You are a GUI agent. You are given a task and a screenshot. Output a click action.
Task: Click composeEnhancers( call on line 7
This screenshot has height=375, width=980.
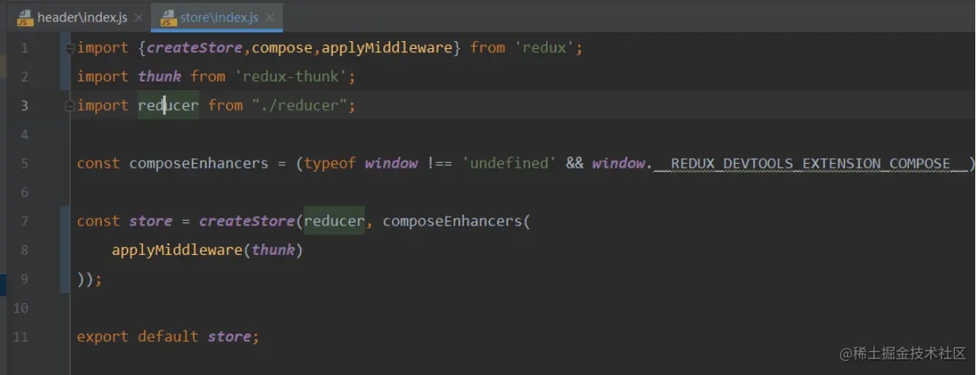click(x=457, y=222)
